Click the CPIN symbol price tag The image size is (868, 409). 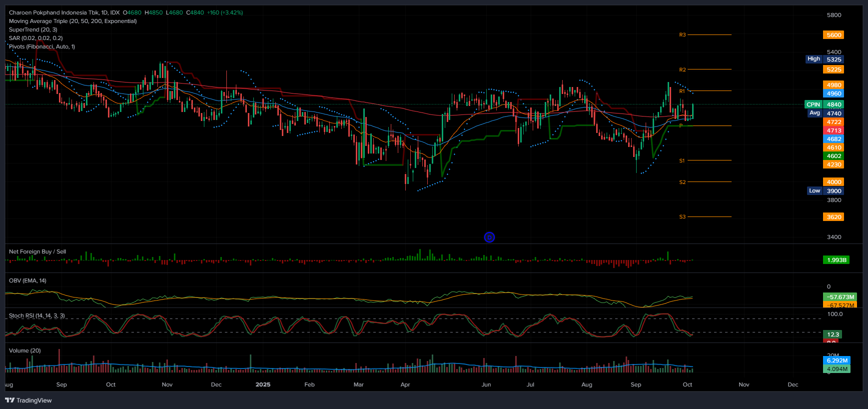click(x=813, y=104)
